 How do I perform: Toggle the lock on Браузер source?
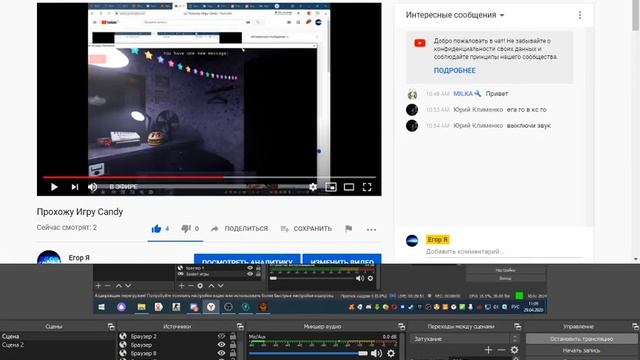click(x=233, y=345)
